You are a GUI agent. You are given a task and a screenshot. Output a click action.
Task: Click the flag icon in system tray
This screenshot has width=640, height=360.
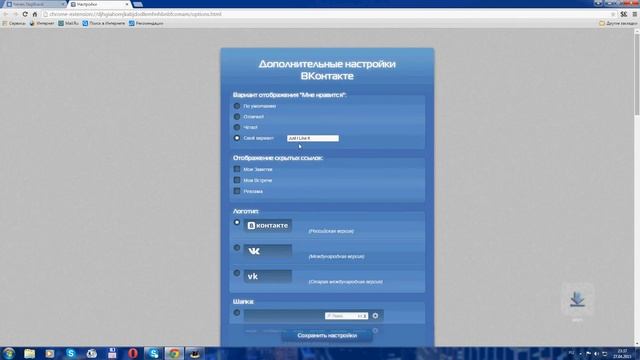click(589, 353)
